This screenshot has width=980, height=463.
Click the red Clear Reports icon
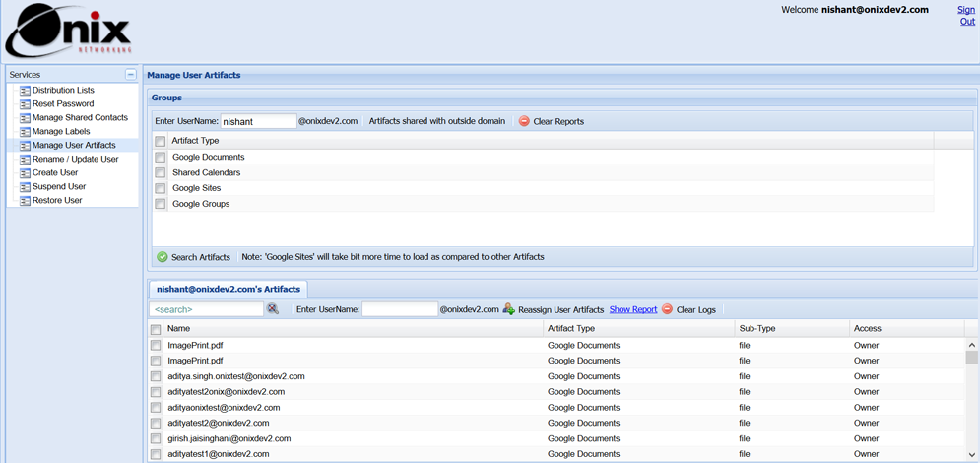pos(524,121)
